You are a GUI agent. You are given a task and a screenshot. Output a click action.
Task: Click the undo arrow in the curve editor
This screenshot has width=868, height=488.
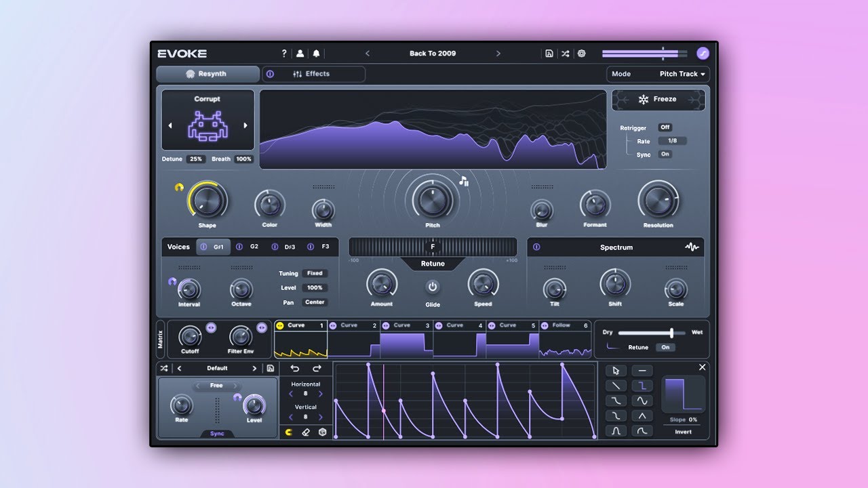tap(295, 368)
